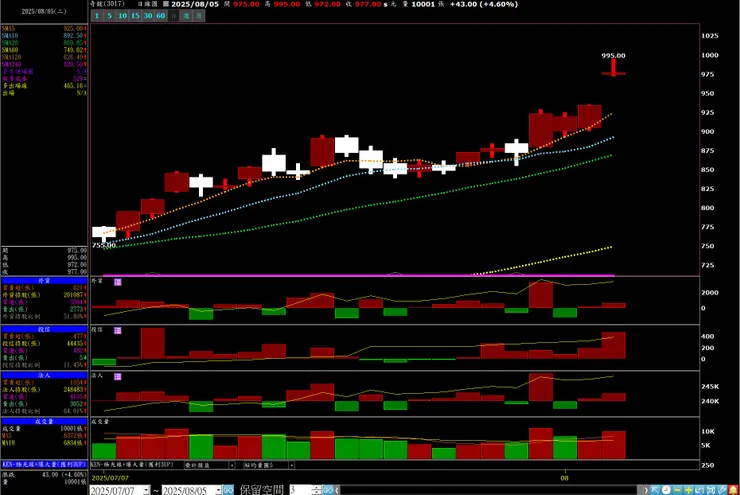Select the blue 投信 panel header
Screen dimensions: 740x495
(x=44, y=329)
